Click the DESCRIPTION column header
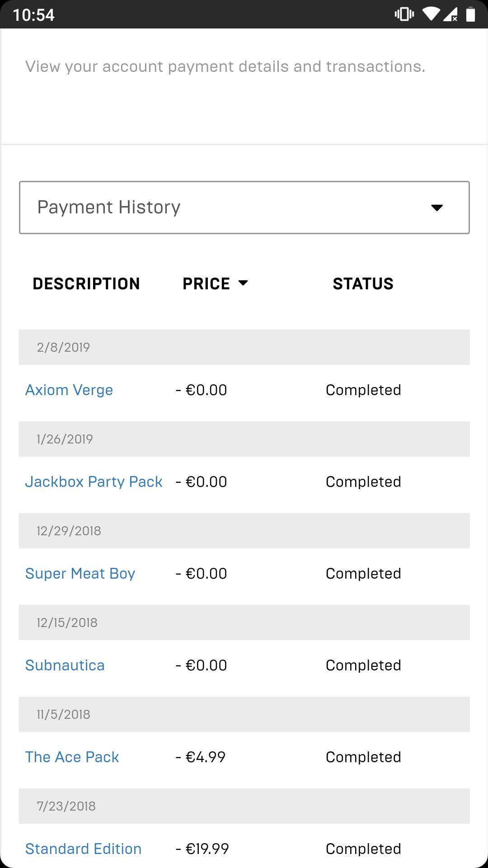Screen dimensions: 488x868 pos(86,283)
